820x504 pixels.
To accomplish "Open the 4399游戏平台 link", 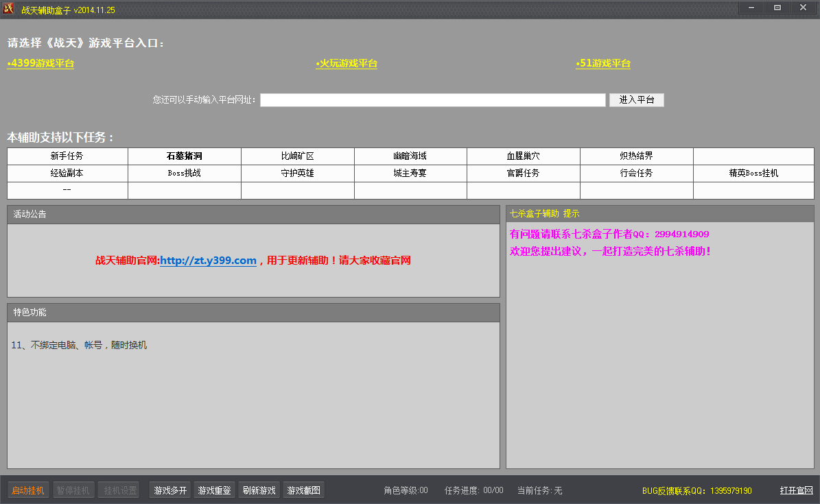I will point(40,63).
